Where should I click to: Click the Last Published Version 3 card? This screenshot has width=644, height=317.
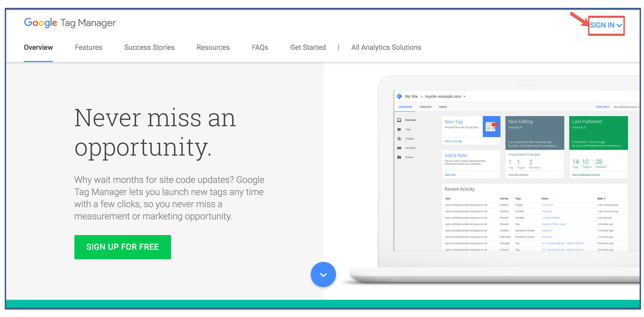pos(598,133)
